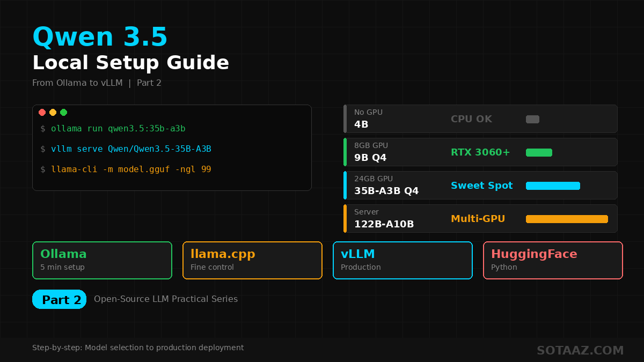Select the HuggingFace Python card

(x=553, y=260)
